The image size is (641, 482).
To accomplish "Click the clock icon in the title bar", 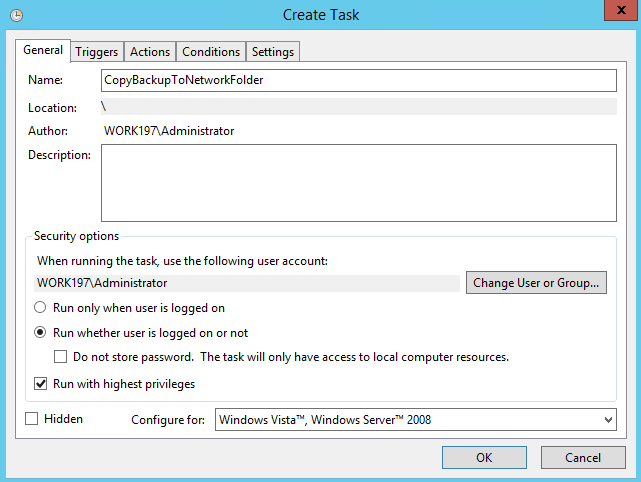I will click(16, 15).
